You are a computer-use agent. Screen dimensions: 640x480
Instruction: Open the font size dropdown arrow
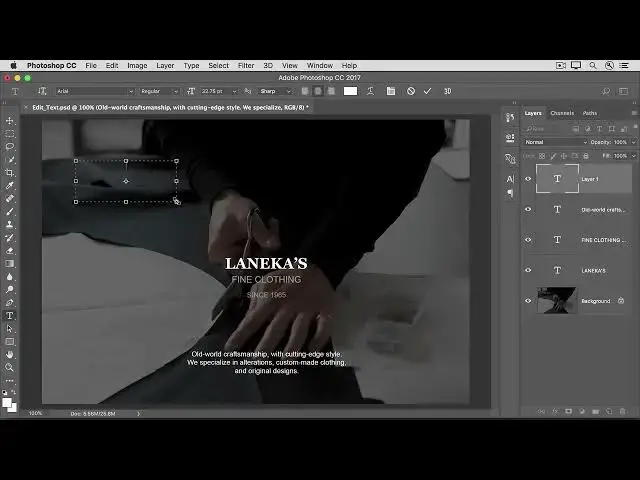point(234,91)
